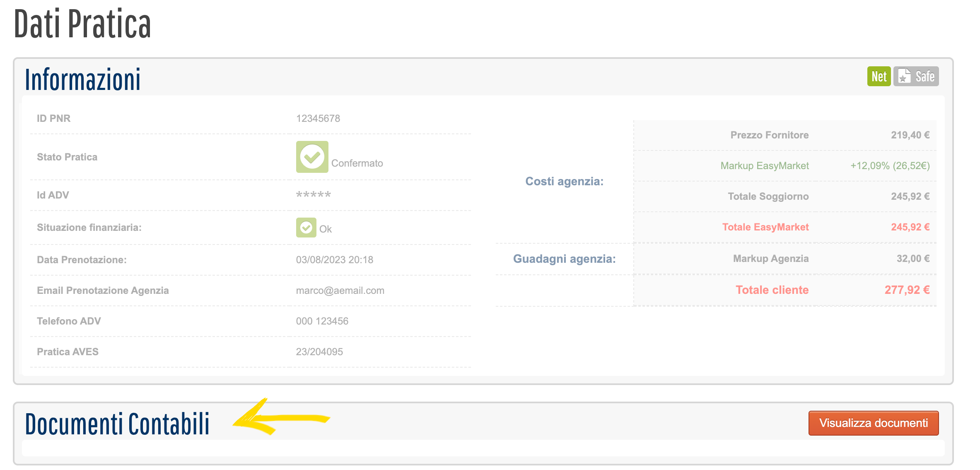This screenshot has width=980, height=470.
Task: Click the Situazione finanziaria Ok check icon
Action: click(x=306, y=228)
